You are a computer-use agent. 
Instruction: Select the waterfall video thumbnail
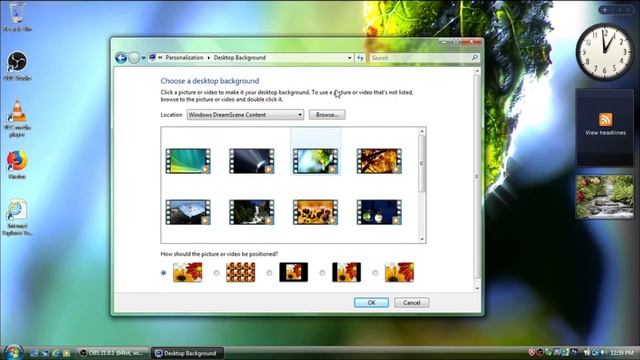click(252, 212)
